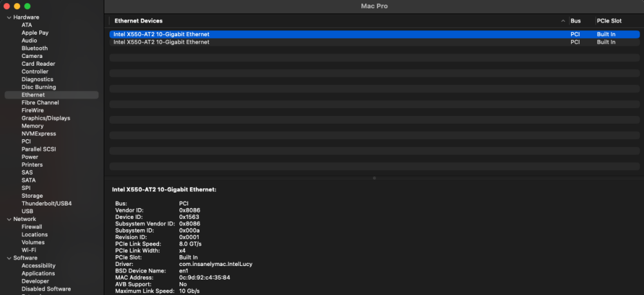This screenshot has height=295, width=644.
Task: Click the Subsystem ID value 0x000a
Action: [x=189, y=231]
